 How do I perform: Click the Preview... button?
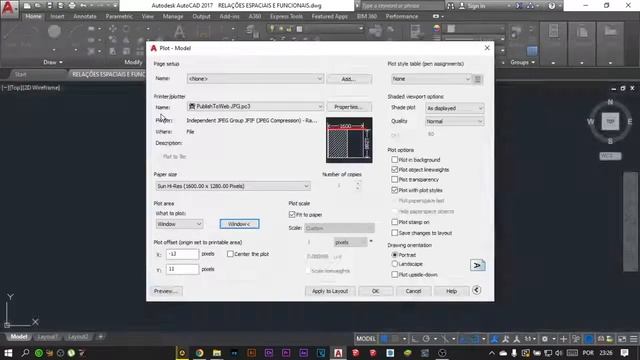pos(165,291)
